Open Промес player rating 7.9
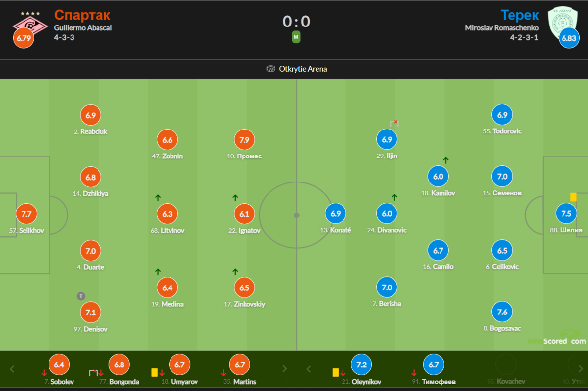Viewport: 588px width, 391px height. 245,140
